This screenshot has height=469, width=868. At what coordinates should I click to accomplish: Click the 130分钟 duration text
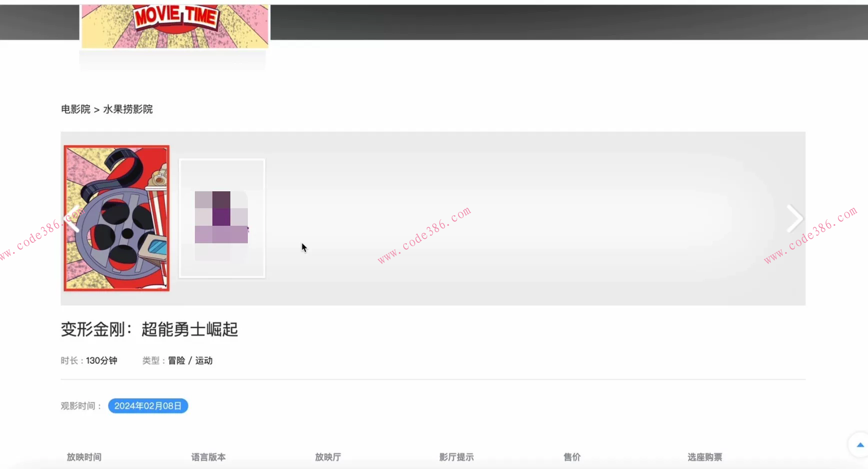tap(101, 361)
